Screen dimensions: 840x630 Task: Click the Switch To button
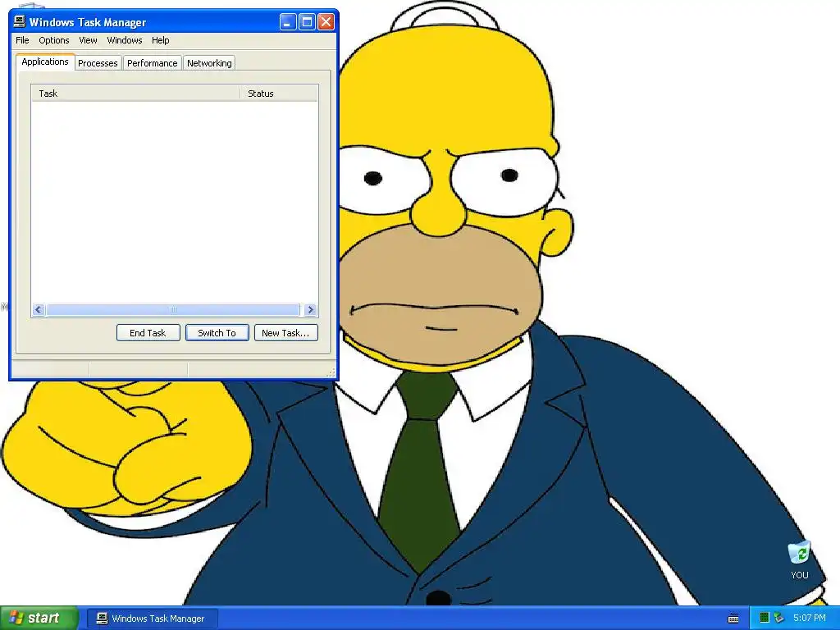pos(217,333)
